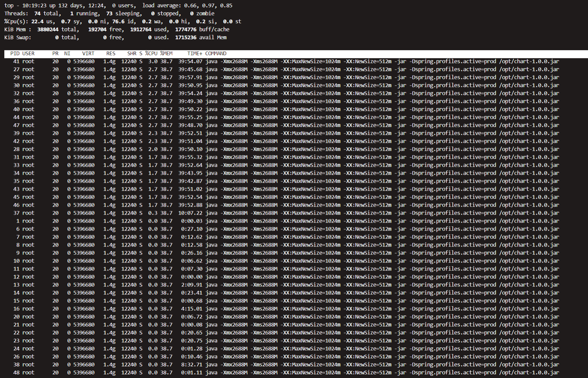This screenshot has height=378, width=588.
Task: Click the time value 39:50.95
Action: click(190, 86)
